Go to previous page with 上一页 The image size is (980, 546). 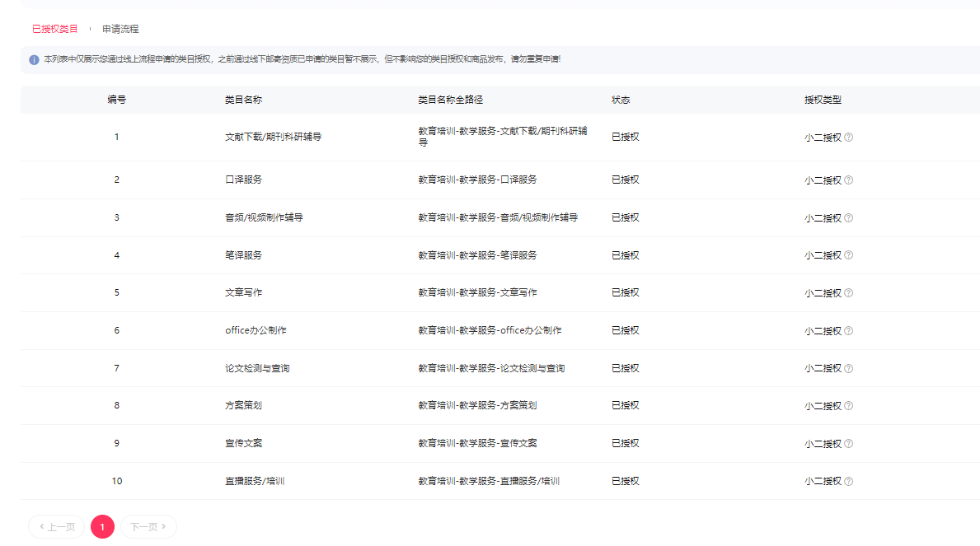(x=57, y=527)
